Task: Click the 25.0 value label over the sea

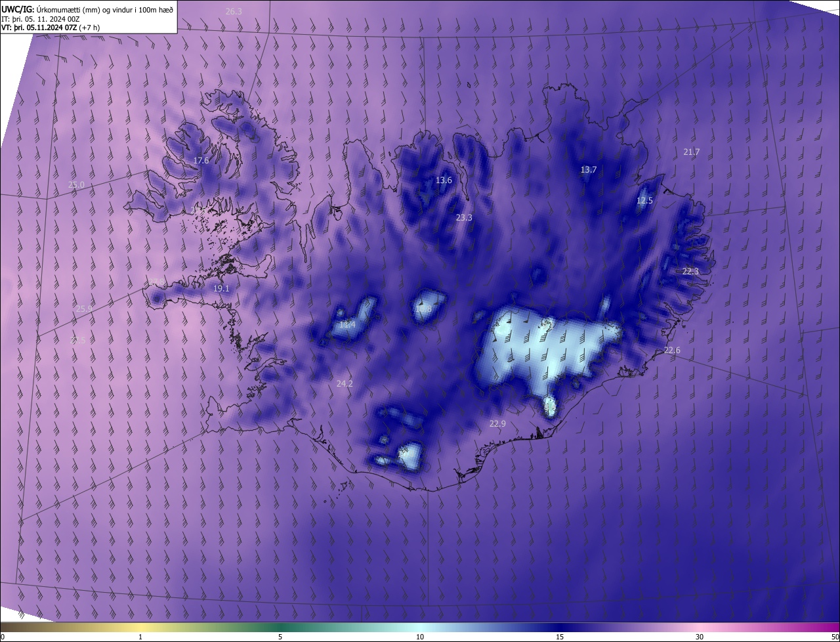Action: click(76, 185)
